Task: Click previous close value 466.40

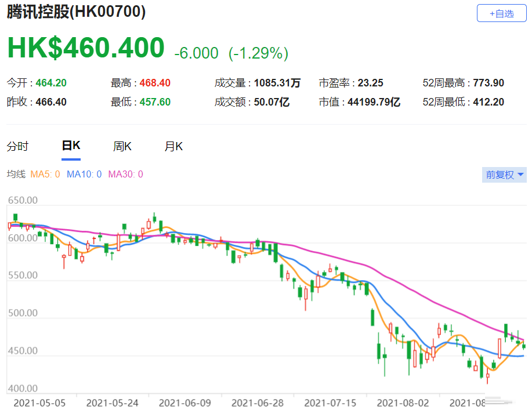Action: [51, 101]
